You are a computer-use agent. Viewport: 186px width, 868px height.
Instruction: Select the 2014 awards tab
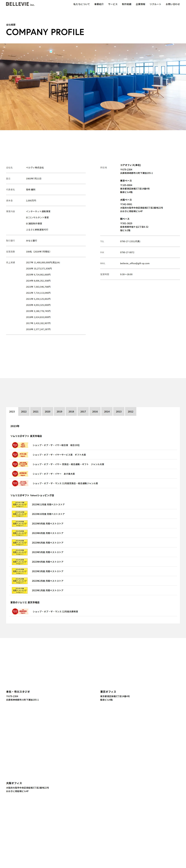[107, 411]
